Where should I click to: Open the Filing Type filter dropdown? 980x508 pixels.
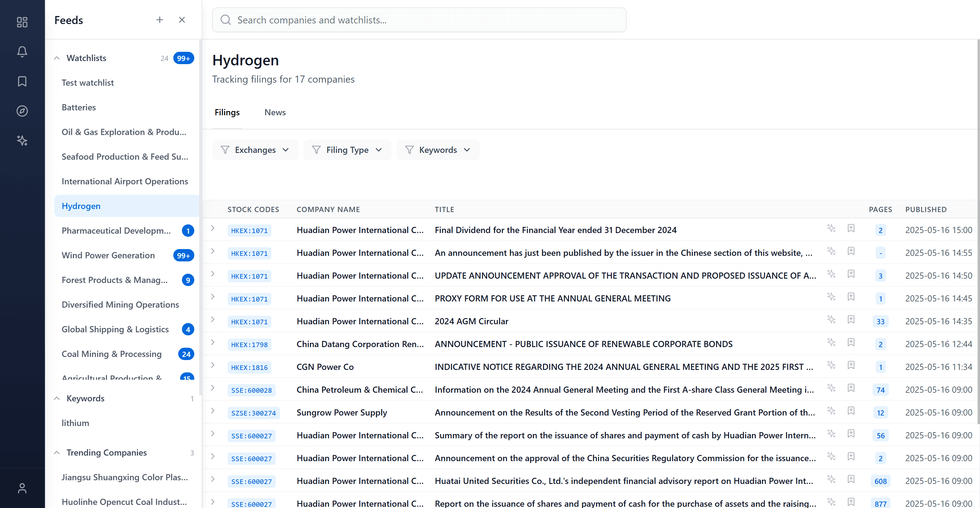tap(347, 150)
